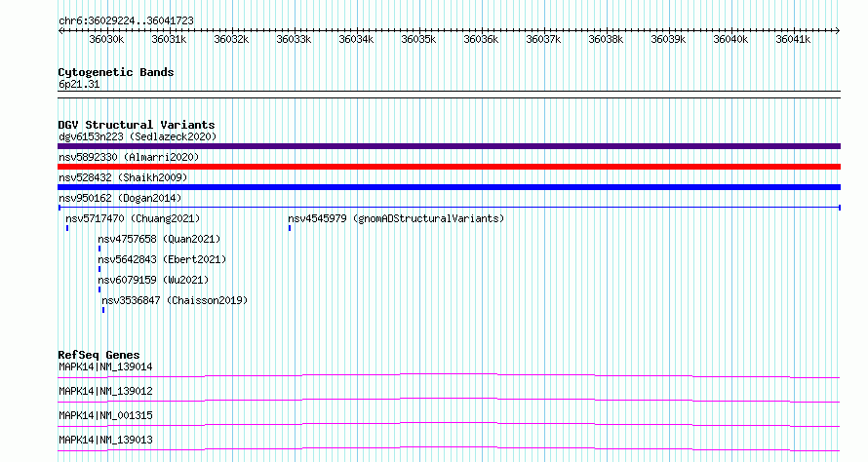Click the thin nsv950162 variant line
The width and height of the screenshot is (868, 462).
point(449,208)
